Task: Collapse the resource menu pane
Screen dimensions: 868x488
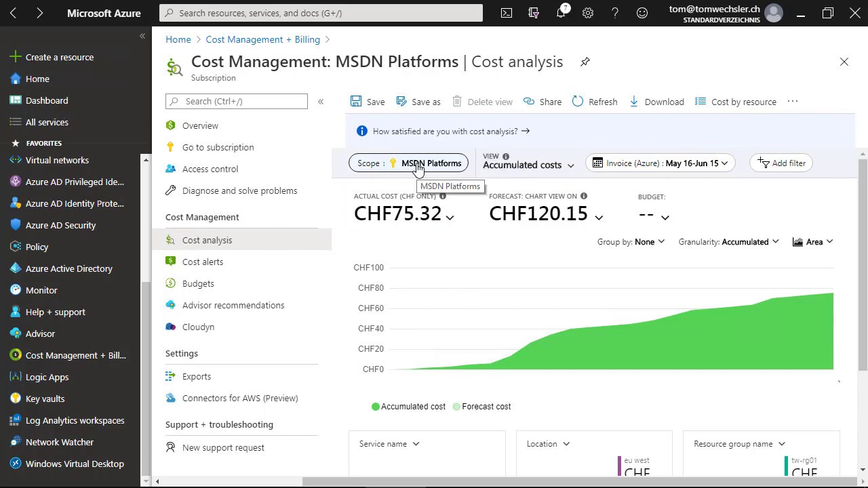Action: click(321, 102)
